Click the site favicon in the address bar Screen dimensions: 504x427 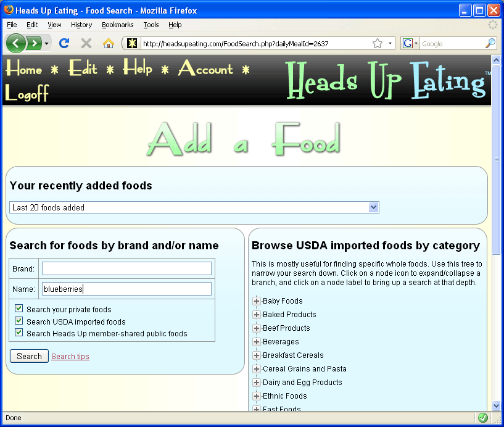pyautogui.click(x=132, y=43)
